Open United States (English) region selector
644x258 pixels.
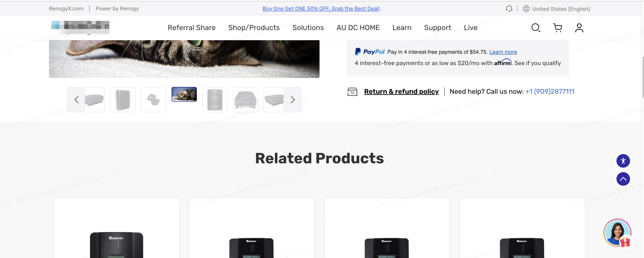561,9
